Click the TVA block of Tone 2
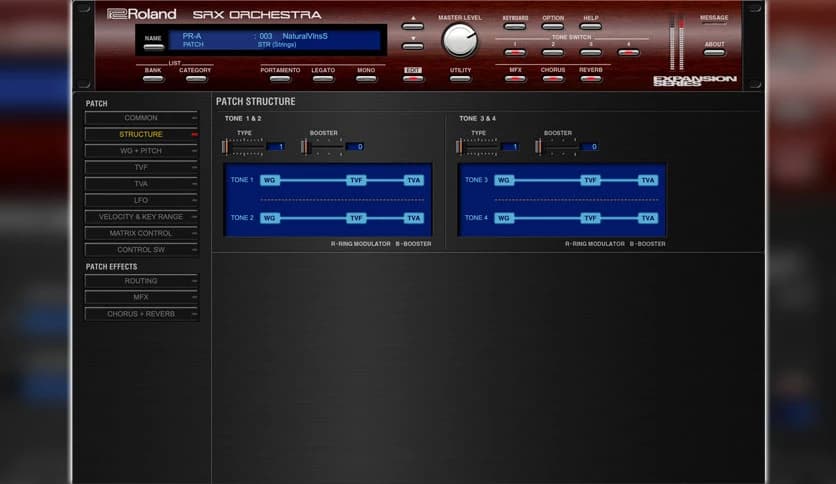Viewport: 836px width, 484px height. (x=414, y=218)
